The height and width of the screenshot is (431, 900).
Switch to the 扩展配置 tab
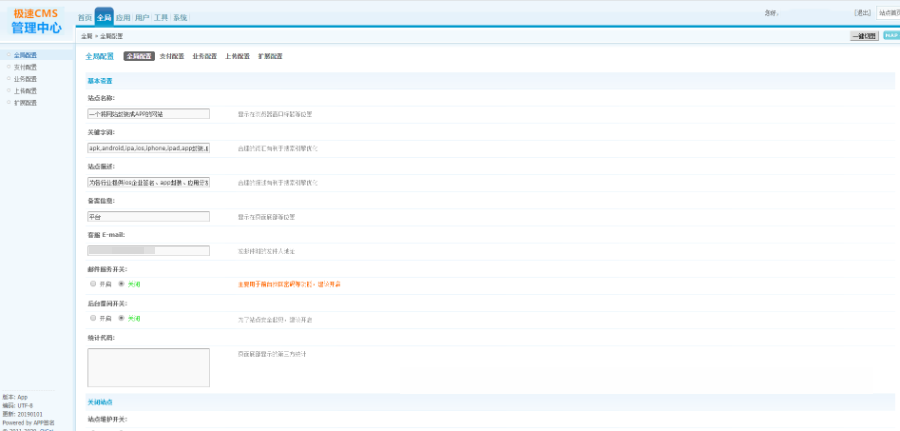click(x=270, y=57)
